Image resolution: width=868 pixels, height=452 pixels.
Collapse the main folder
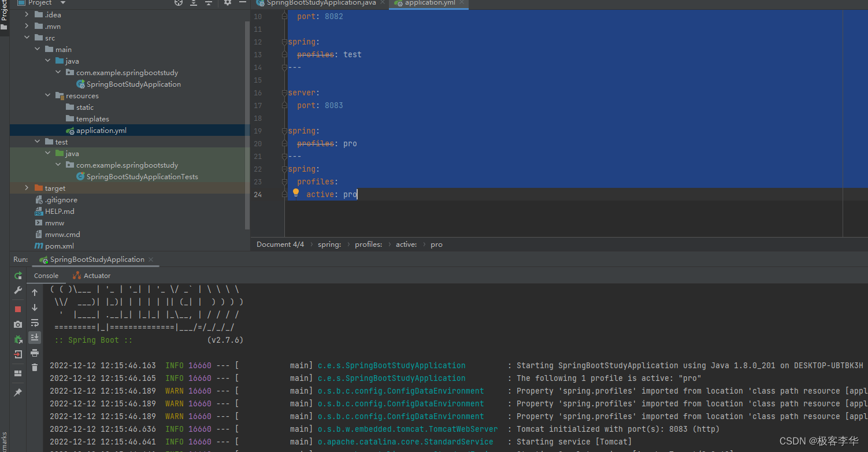37,49
